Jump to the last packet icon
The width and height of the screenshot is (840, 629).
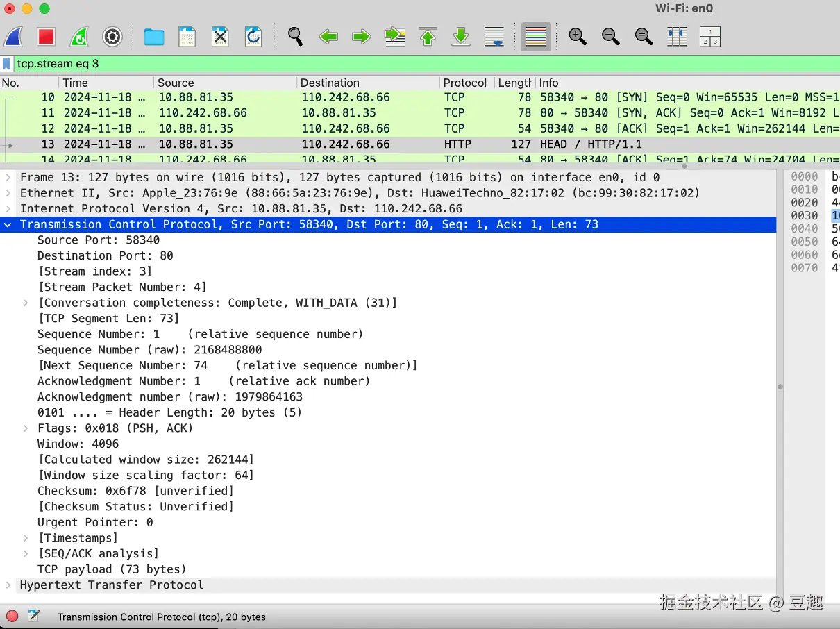[x=461, y=37]
